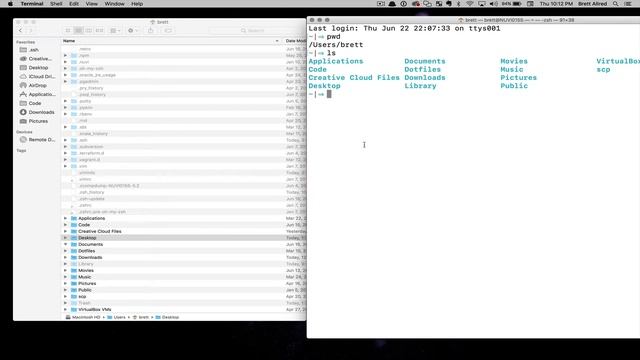The height and width of the screenshot is (360, 640).
Task: Expand the Dotfiles folder in Finder list
Action: coord(65,251)
